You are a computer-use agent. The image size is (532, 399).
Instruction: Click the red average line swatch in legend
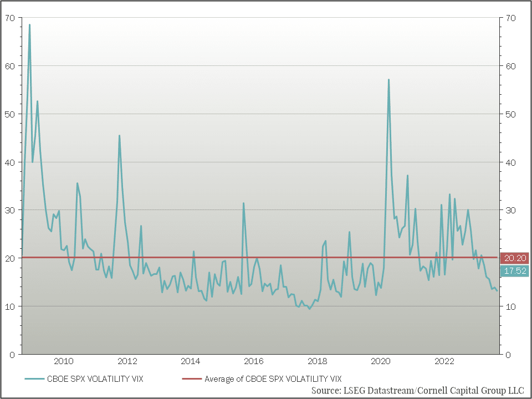[192, 379]
